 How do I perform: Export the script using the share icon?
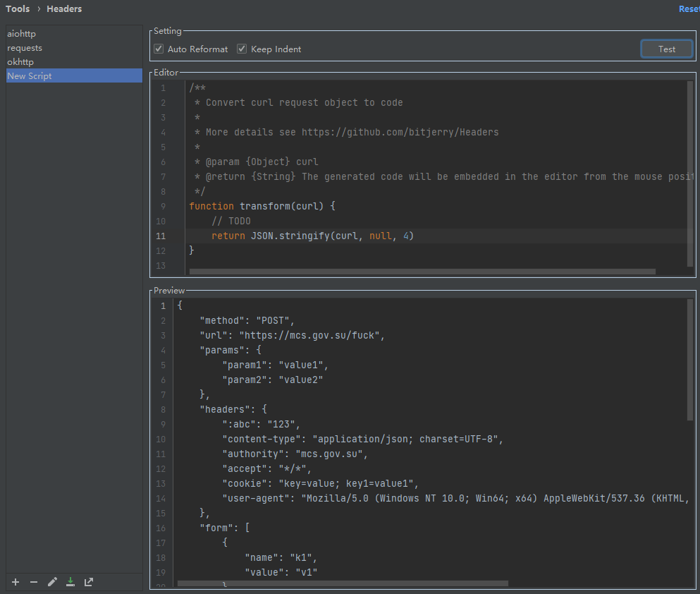(x=88, y=581)
